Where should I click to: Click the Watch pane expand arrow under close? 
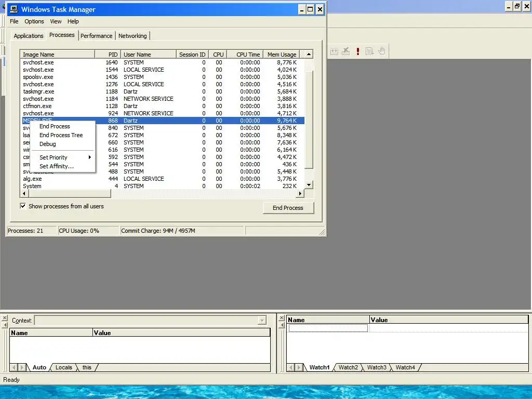[281, 325]
